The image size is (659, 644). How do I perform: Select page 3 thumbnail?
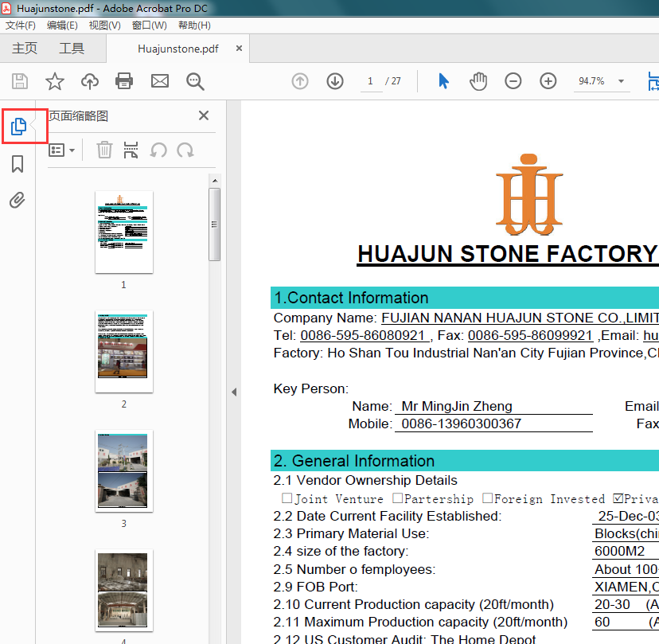124,471
